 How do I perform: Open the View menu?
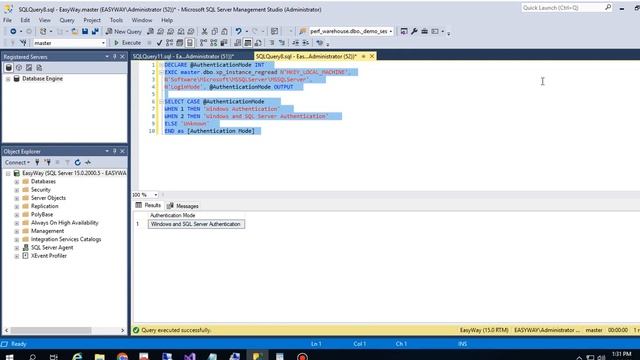[x=44, y=20]
